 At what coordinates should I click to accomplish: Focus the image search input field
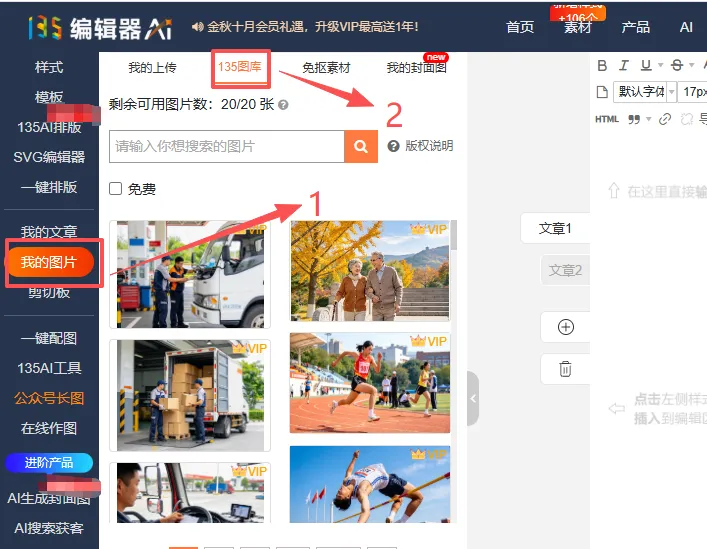coord(227,146)
